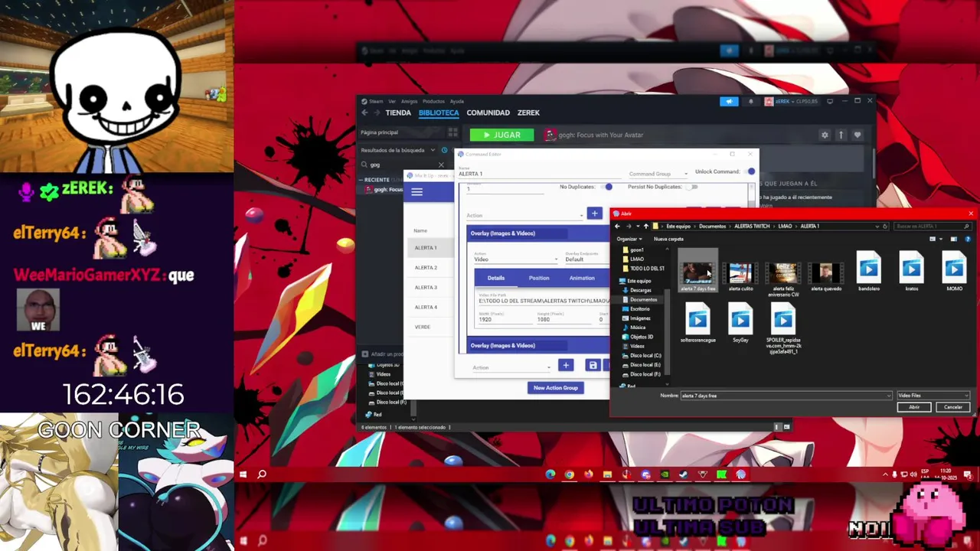The height and width of the screenshot is (551, 980).
Task: Click the plus button beside bottom Action dropdown
Action: (565, 366)
